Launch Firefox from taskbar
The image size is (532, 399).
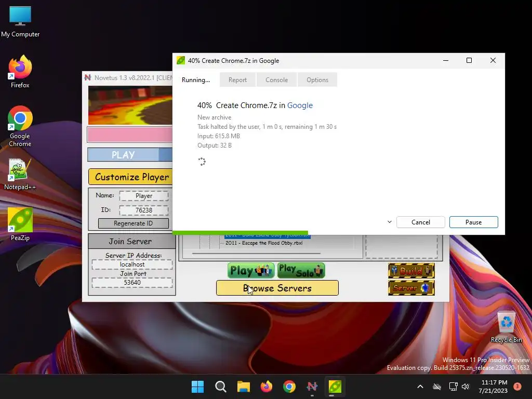tap(267, 387)
